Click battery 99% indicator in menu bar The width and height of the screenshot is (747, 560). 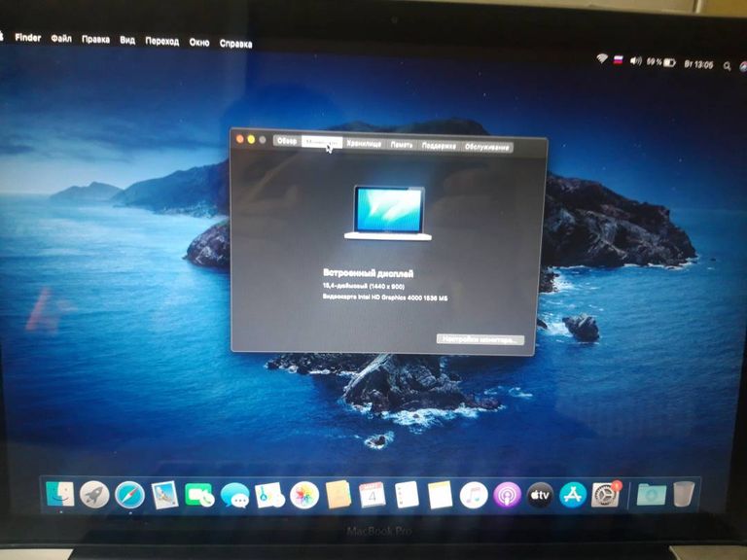click(x=661, y=62)
